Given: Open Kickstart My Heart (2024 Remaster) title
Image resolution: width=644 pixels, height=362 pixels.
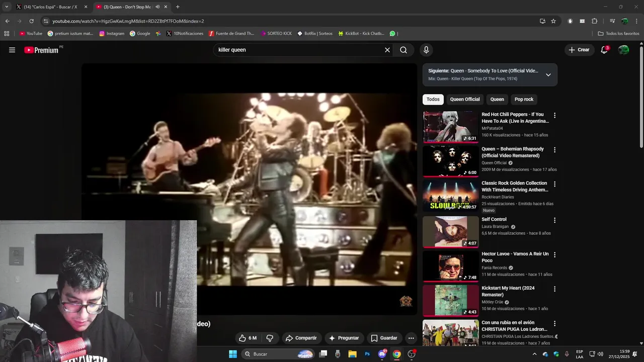Looking at the screenshot, I should pos(508,291).
